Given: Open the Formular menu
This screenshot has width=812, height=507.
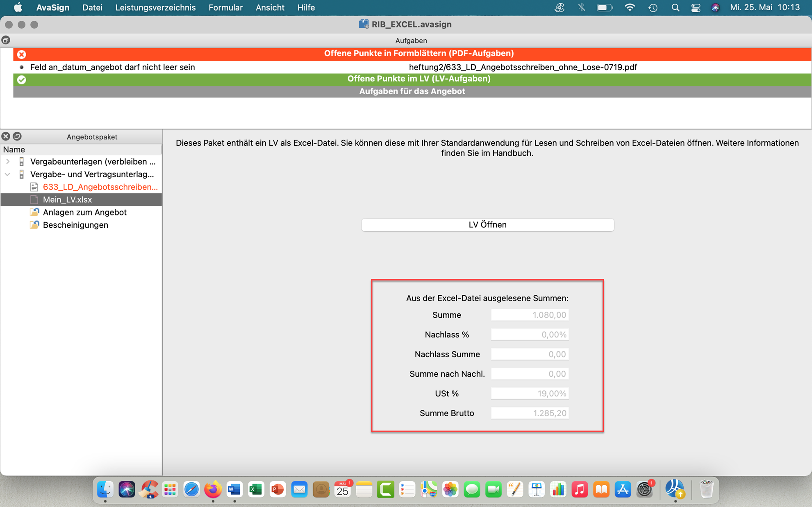Looking at the screenshot, I should 225,7.
